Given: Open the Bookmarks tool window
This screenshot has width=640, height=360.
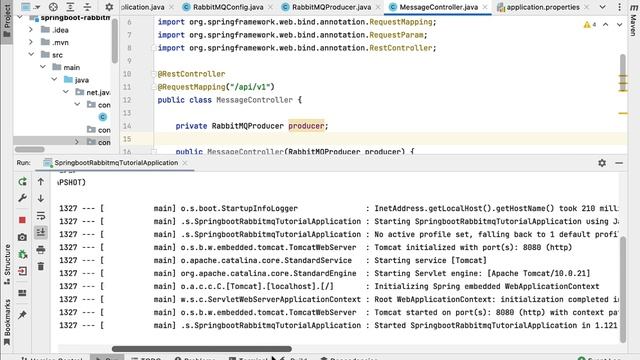Looking at the screenshot, I should click(x=7, y=322).
